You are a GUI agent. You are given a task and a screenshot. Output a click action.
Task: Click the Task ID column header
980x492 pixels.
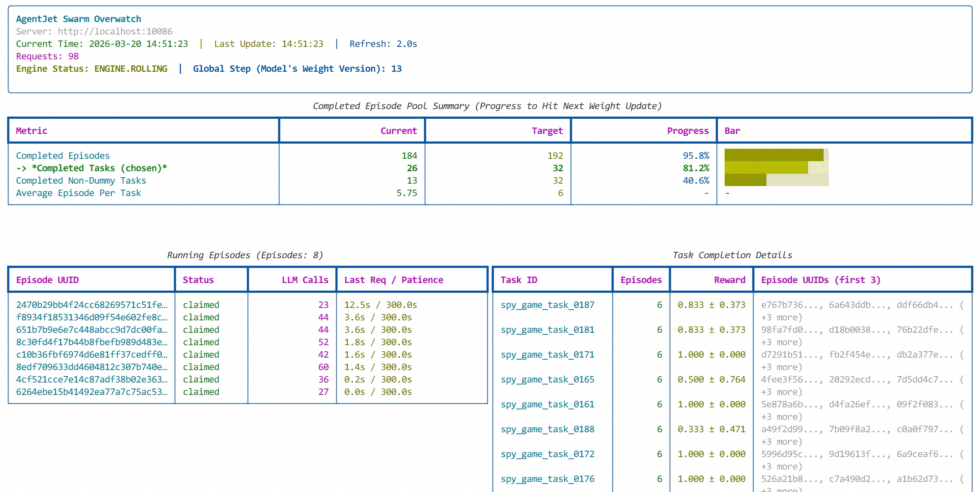tap(519, 280)
